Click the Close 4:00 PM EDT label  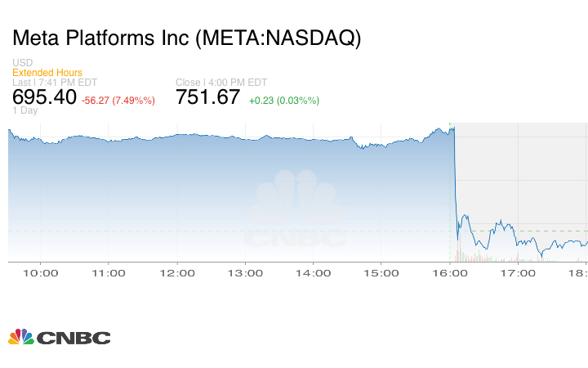click(x=221, y=83)
